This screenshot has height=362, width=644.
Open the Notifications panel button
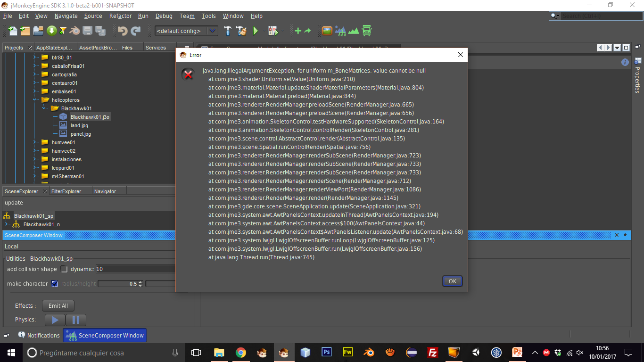39,335
